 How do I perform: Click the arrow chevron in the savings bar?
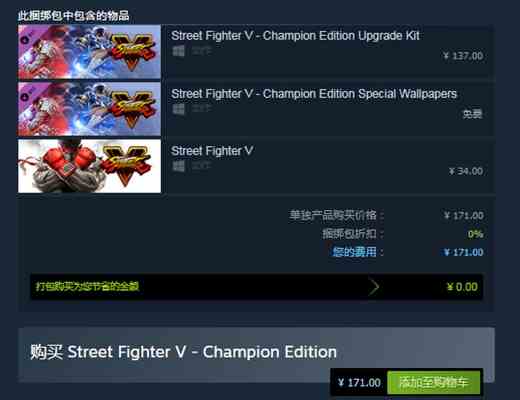click(x=374, y=287)
